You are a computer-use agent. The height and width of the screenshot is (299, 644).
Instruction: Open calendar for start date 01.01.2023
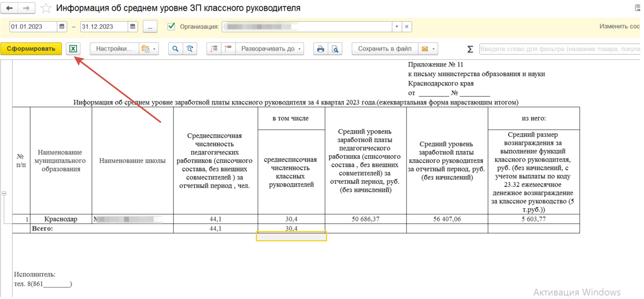[62, 27]
